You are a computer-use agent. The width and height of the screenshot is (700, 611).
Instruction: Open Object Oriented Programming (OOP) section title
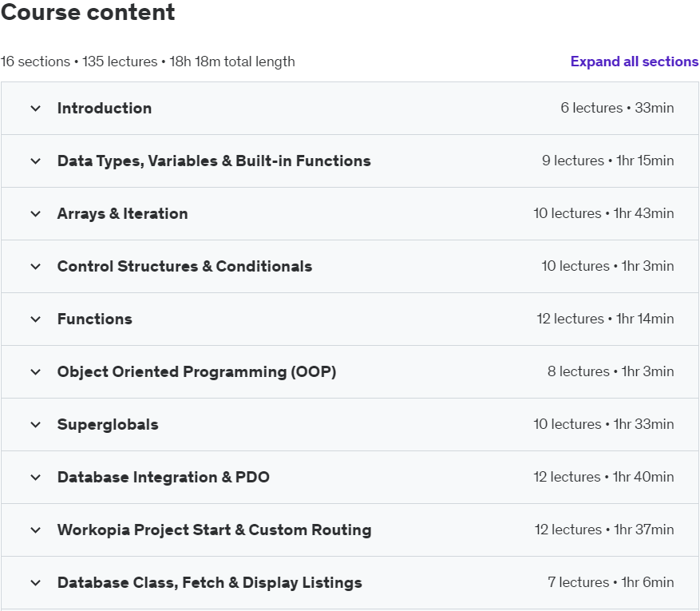click(196, 372)
